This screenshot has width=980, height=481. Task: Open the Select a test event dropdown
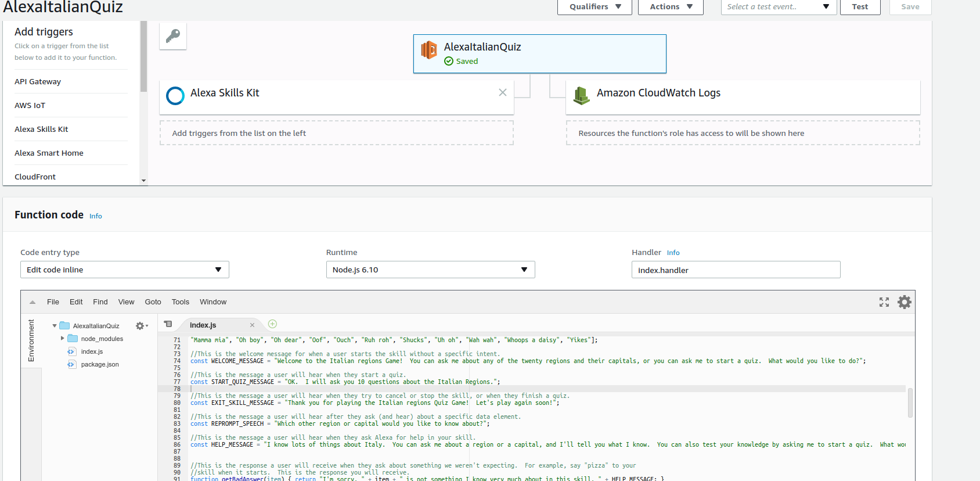(x=779, y=7)
